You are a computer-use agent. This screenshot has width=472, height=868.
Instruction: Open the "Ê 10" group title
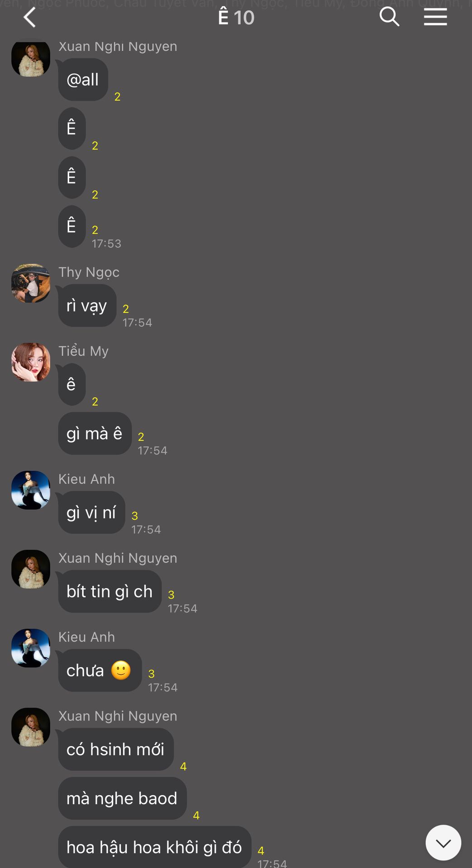[x=236, y=18]
